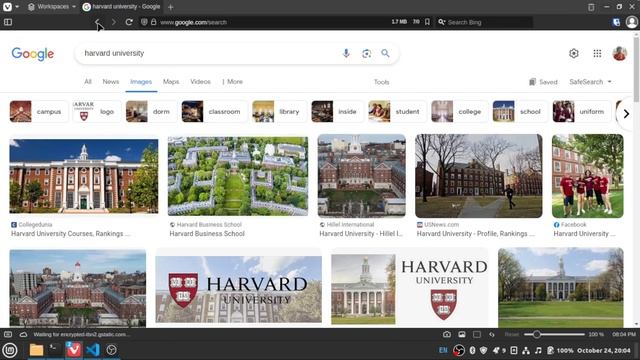Open the Collegedunia Harvard building image
Screen dimensions: 640x360
point(84,176)
